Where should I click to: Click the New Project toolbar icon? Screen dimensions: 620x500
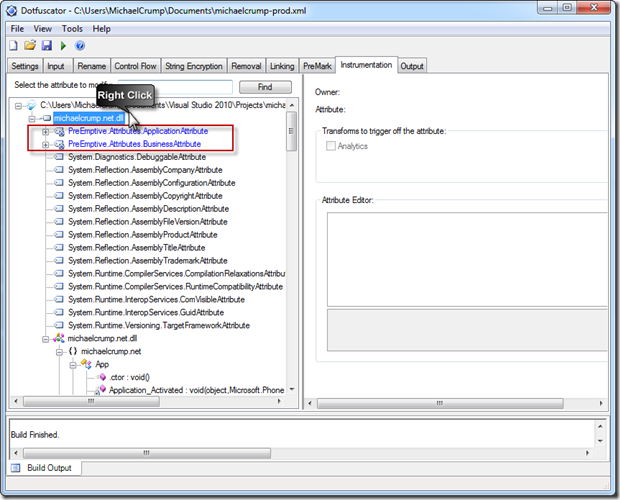[x=13, y=45]
